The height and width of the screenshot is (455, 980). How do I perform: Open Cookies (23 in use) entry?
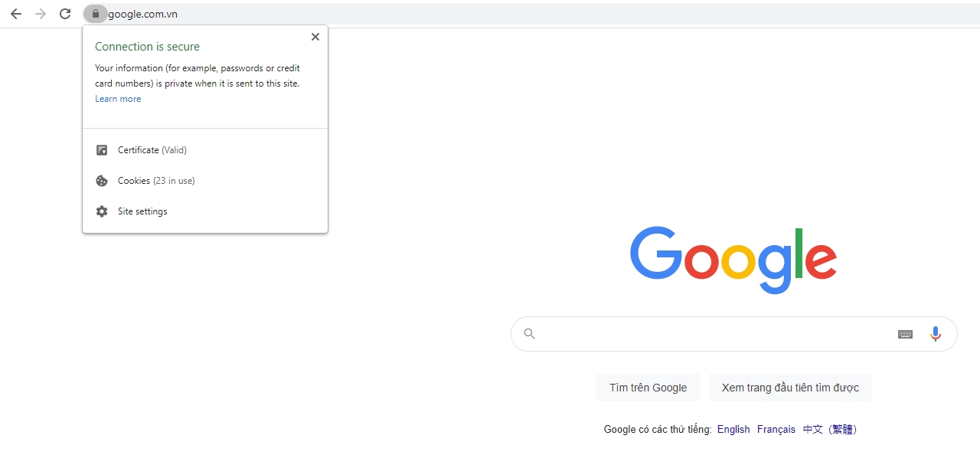(x=205, y=181)
